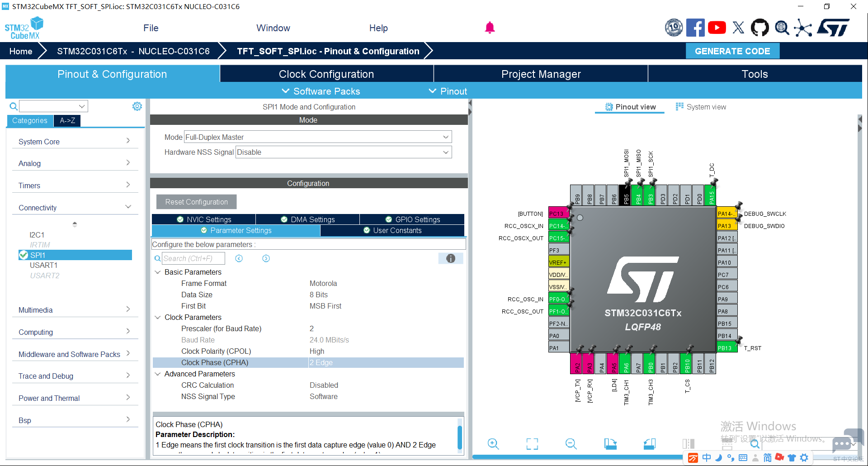The width and height of the screenshot is (868, 466).
Task: Switch to the Clock Configuration tab
Action: coord(326,74)
